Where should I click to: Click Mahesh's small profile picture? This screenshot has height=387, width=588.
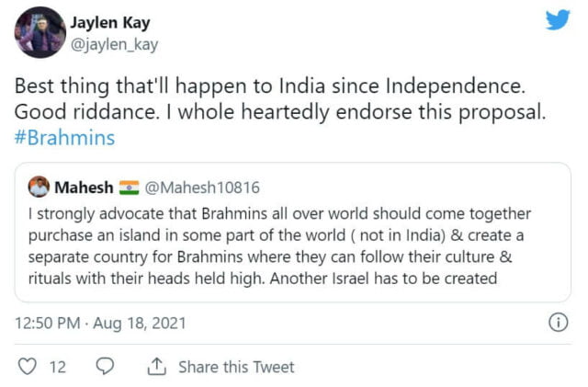pos(40,187)
